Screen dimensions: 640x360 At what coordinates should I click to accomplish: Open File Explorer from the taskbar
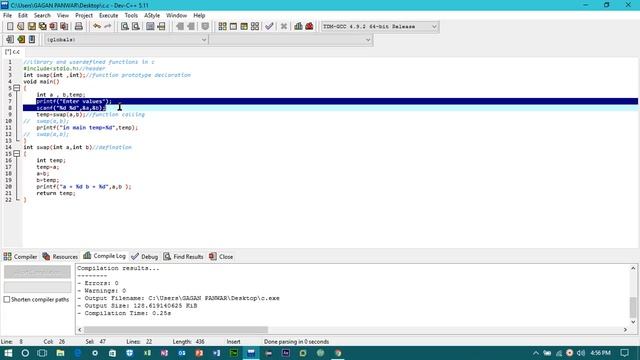[60, 353]
